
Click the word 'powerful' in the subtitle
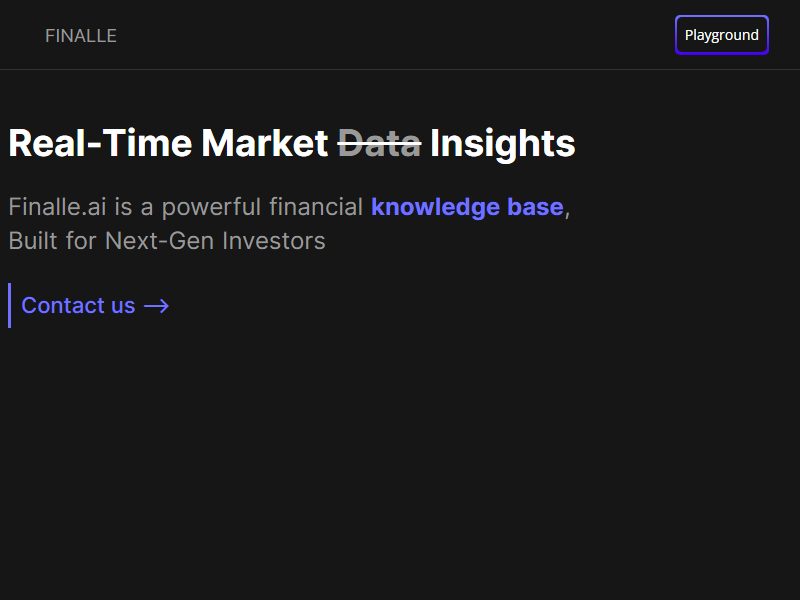point(211,208)
